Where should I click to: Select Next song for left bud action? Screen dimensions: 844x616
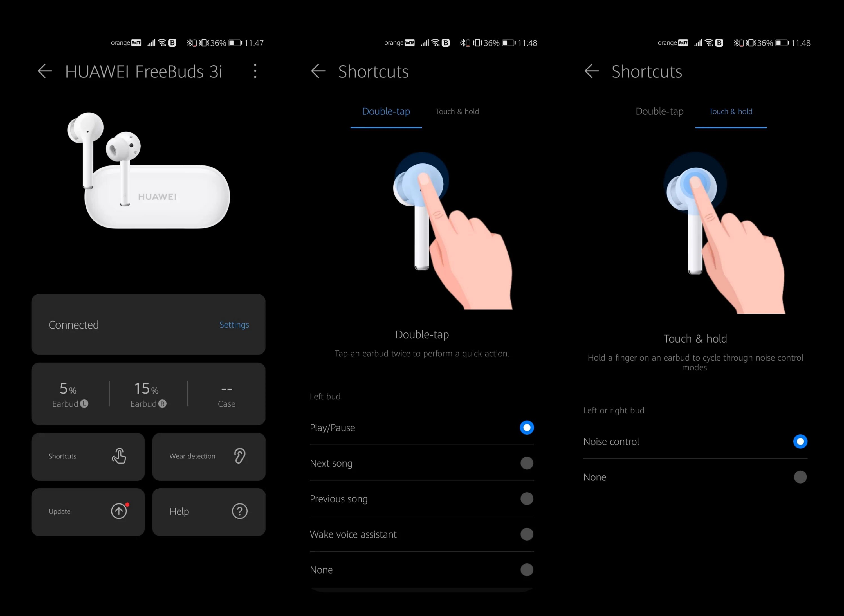[x=527, y=463]
